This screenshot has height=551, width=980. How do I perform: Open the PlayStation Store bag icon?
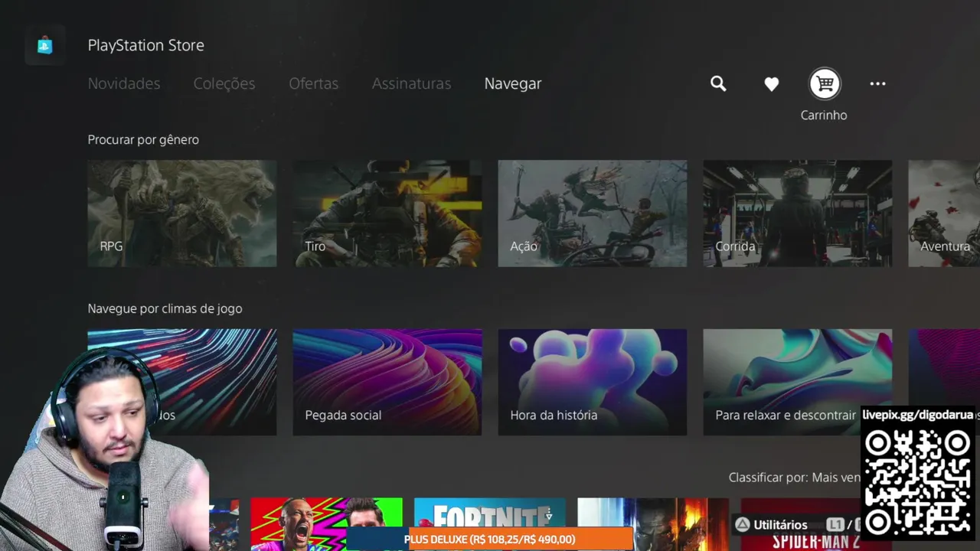(x=45, y=45)
